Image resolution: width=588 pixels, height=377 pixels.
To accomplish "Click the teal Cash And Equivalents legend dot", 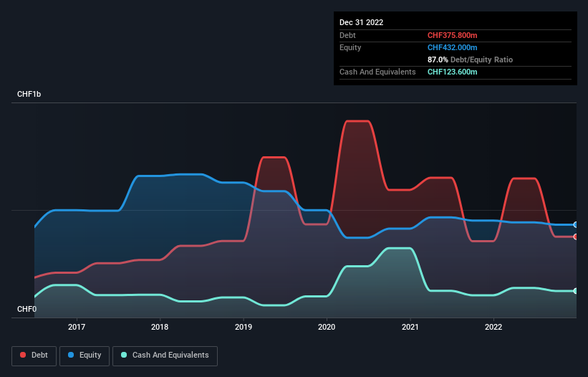I will pyautogui.click(x=124, y=355).
